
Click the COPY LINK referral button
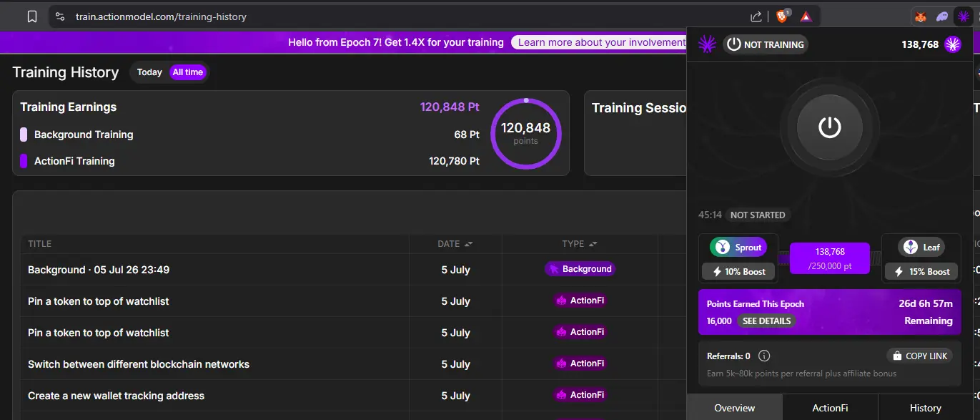tap(919, 356)
